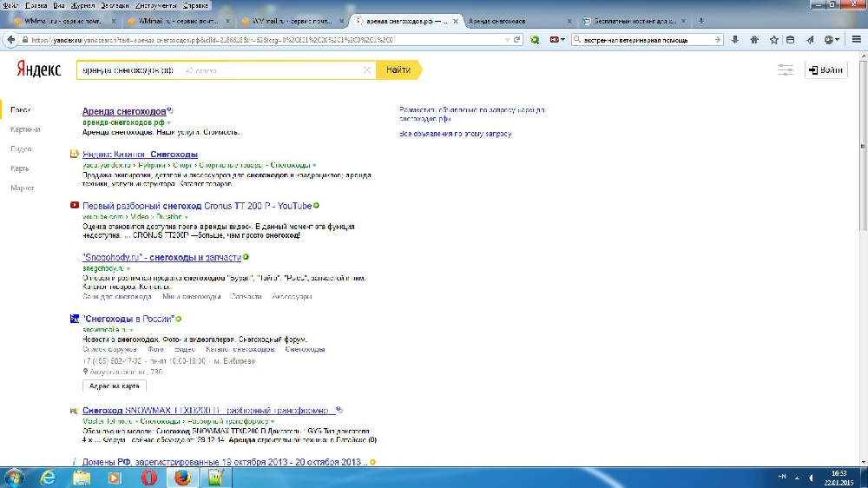This screenshot has width=868, height=488.
Task: Open the 'Аренда снегоходов' first result link
Action: point(124,111)
